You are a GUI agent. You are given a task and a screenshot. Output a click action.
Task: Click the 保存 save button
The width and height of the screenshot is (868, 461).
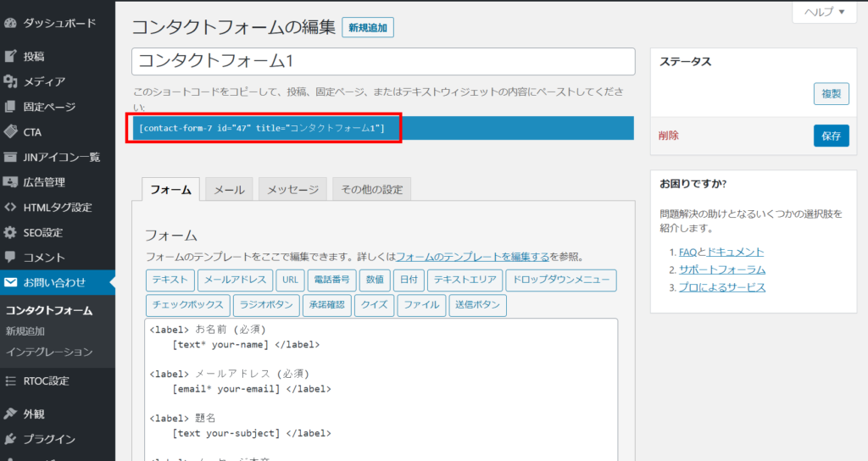[831, 136]
